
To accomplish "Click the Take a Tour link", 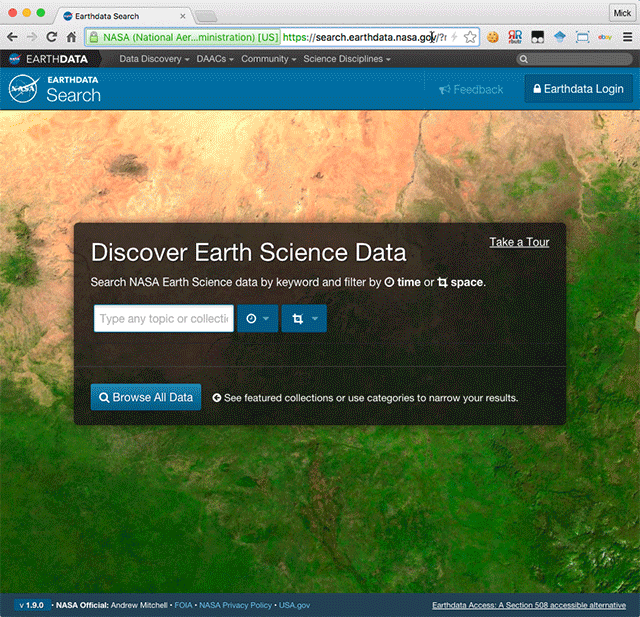I will coord(519,242).
